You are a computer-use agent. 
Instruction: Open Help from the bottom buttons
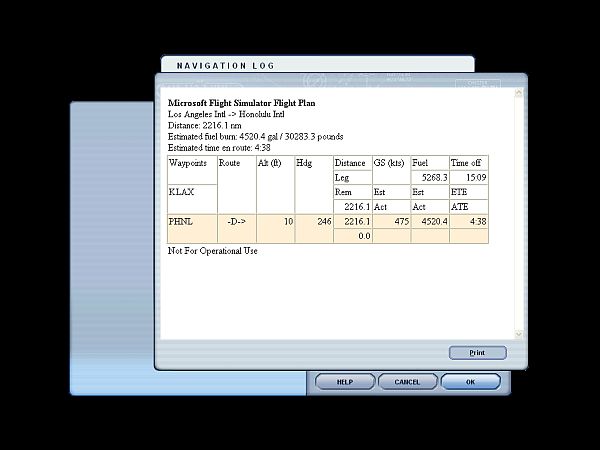(344, 382)
